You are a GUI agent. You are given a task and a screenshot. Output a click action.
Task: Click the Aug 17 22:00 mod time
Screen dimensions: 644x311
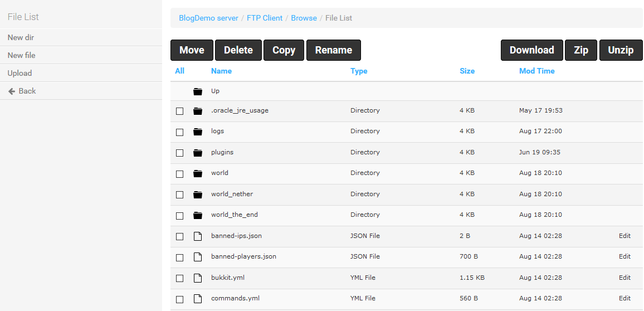coord(540,131)
